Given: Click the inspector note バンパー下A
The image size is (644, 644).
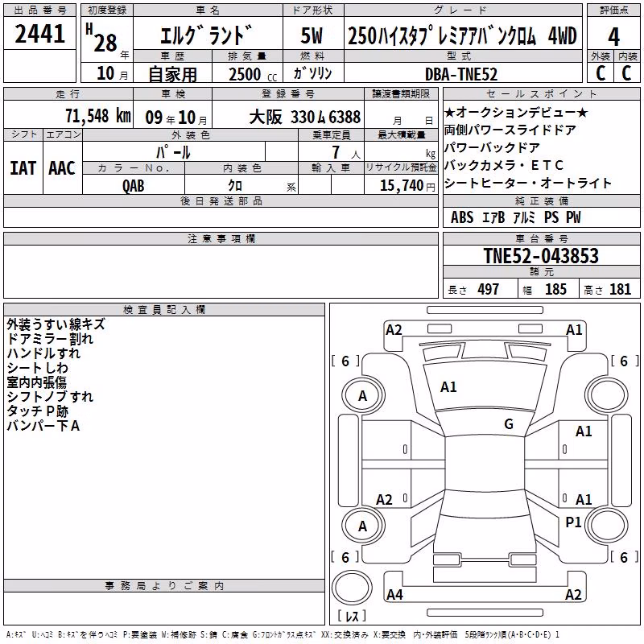Looking at the screenshot, I should coord(43,426).
